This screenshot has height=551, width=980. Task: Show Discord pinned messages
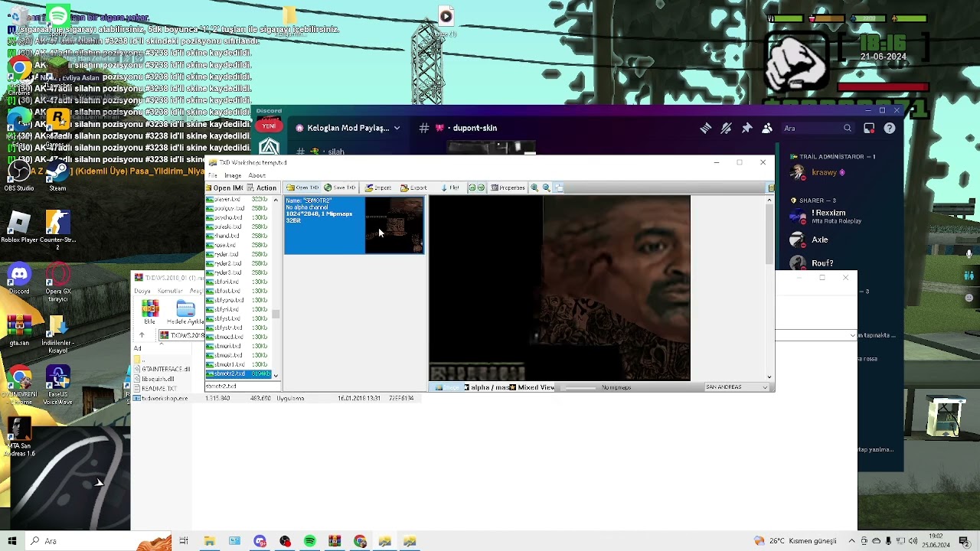click(746, 129)
